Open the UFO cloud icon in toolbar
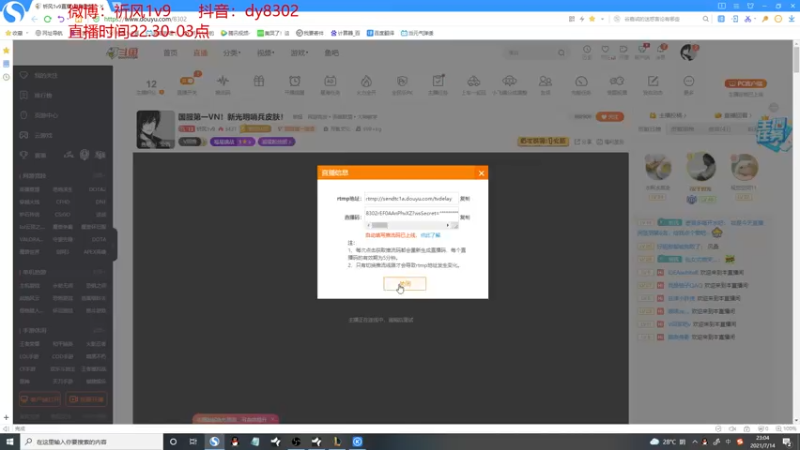 509,81
